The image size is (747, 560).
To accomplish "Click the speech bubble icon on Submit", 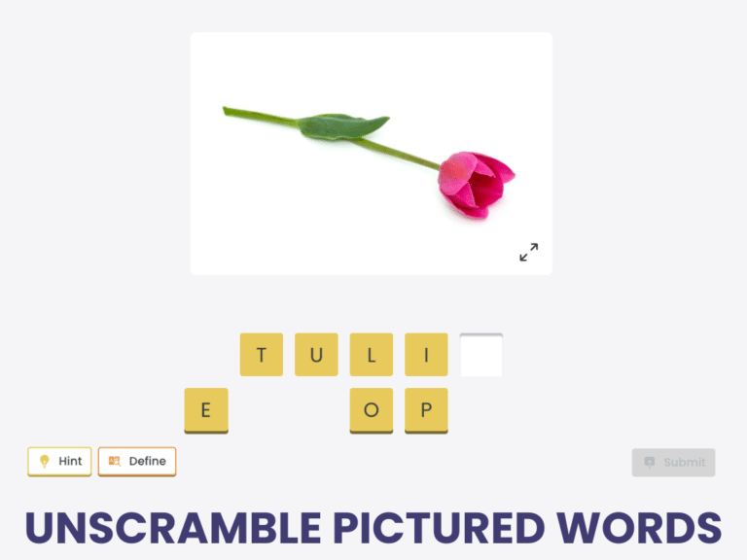I will tap(650, 463).
